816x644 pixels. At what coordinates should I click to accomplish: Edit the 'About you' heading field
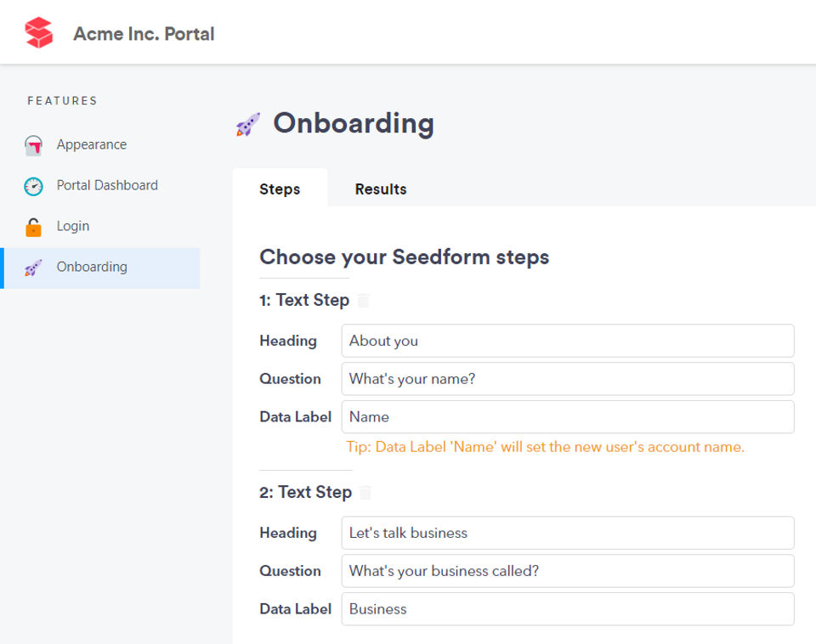point(568,341)
